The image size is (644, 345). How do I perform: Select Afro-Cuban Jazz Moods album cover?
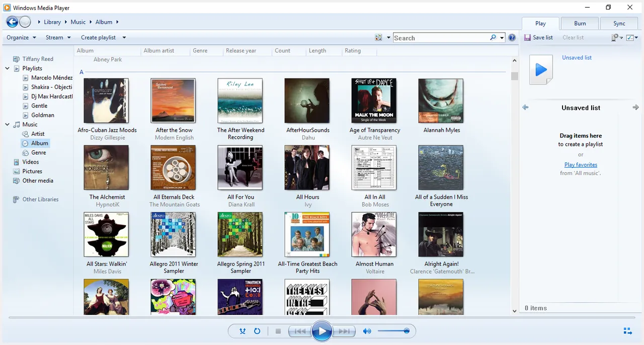pyautogui.click(x=106, y=101)
